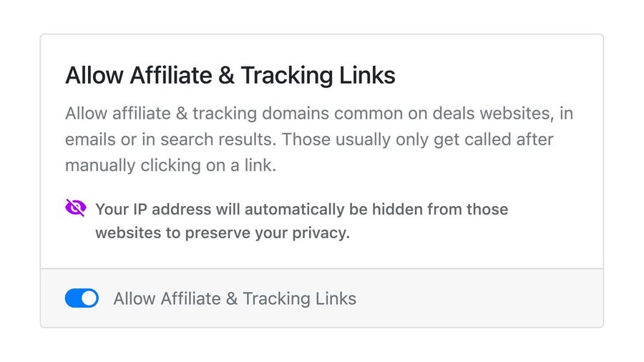
Task: Click the phrase 'Those usually only get called after'
Action: point(418,140)
